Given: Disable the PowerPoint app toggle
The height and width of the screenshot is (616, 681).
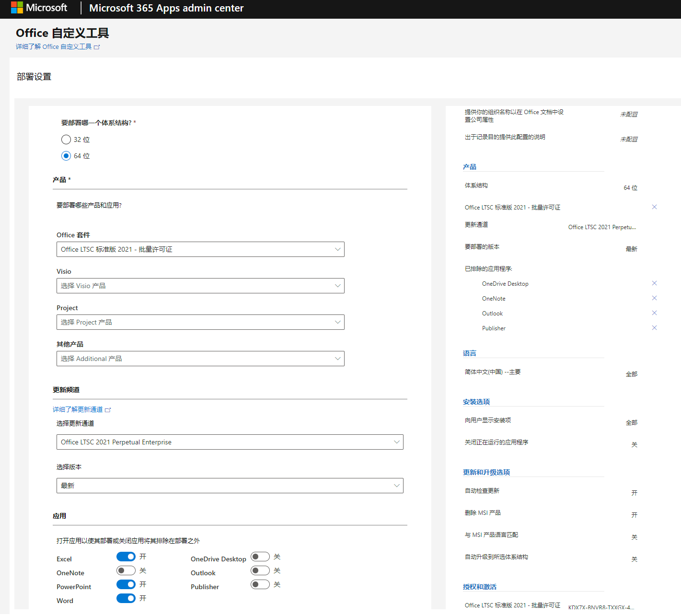Looking at the screenshot, I should tap(126, 584).
